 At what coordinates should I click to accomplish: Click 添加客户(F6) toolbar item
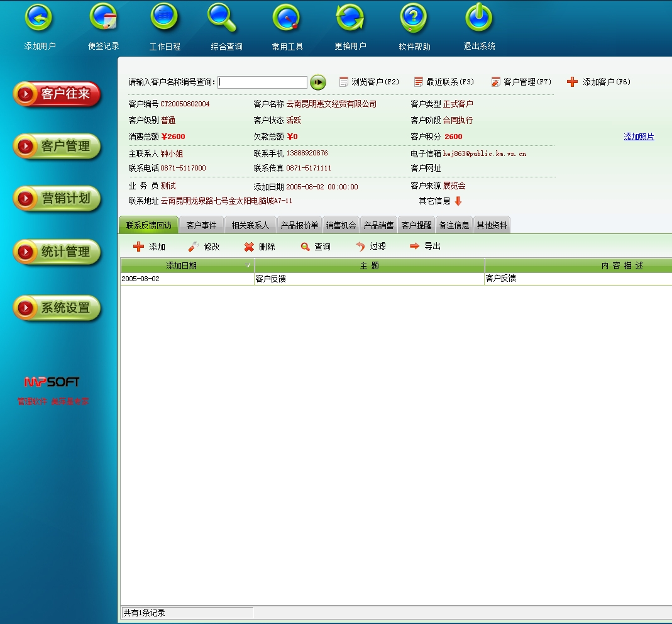point(599,82)
